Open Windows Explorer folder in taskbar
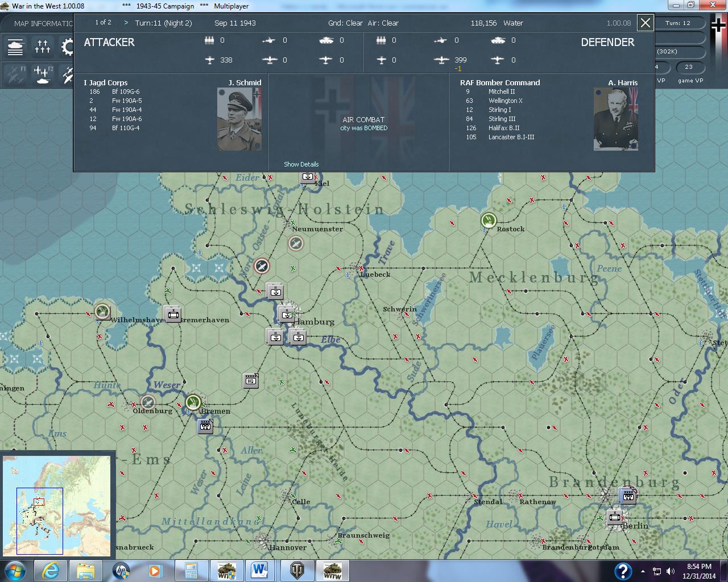The height and width of the screenshot is (582, 728). tap(86, 571)
